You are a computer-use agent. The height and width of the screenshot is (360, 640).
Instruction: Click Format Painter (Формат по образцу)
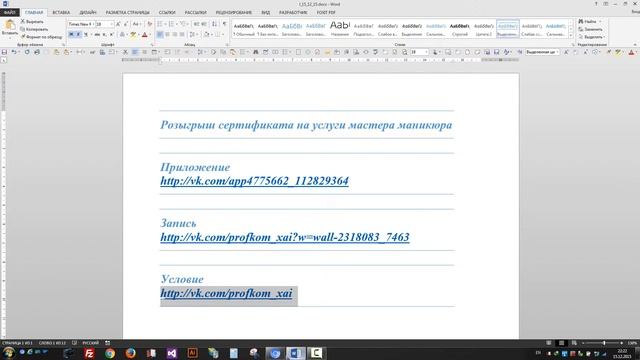tap(41, 37)
